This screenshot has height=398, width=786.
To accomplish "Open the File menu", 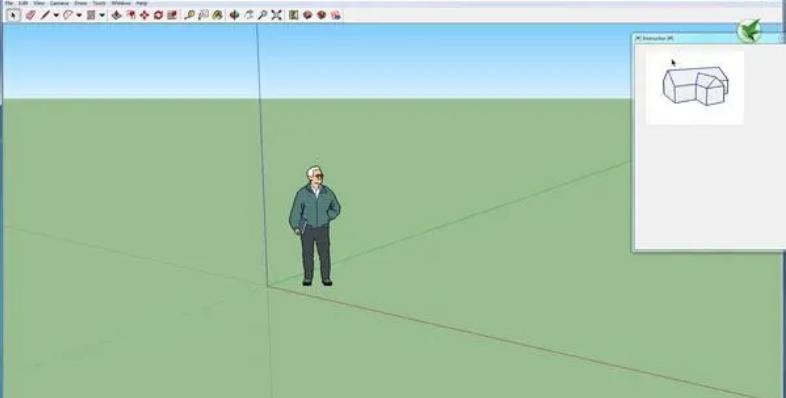I will [9, 3].
